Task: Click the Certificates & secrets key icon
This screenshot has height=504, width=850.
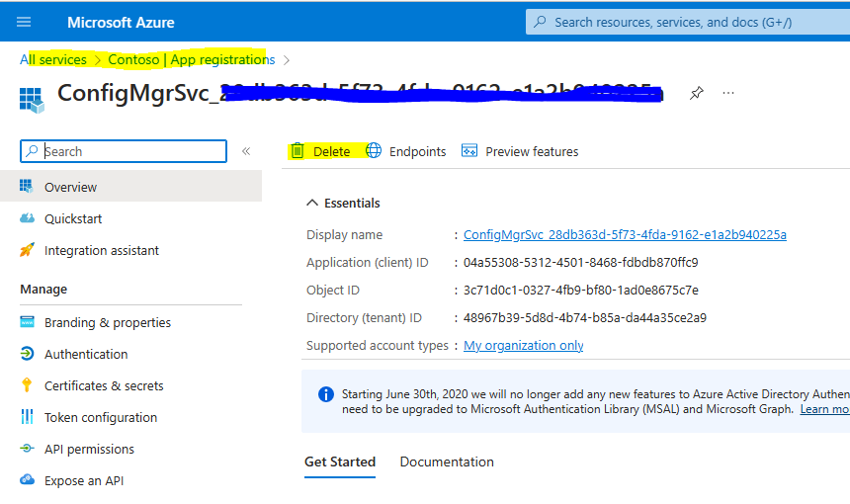Action: pos(27,384)
